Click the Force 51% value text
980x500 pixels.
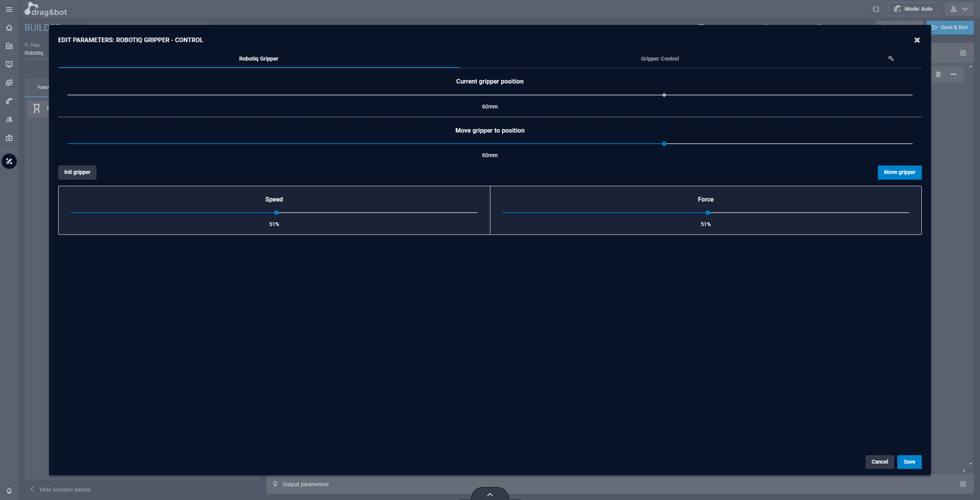coord(706,224)
